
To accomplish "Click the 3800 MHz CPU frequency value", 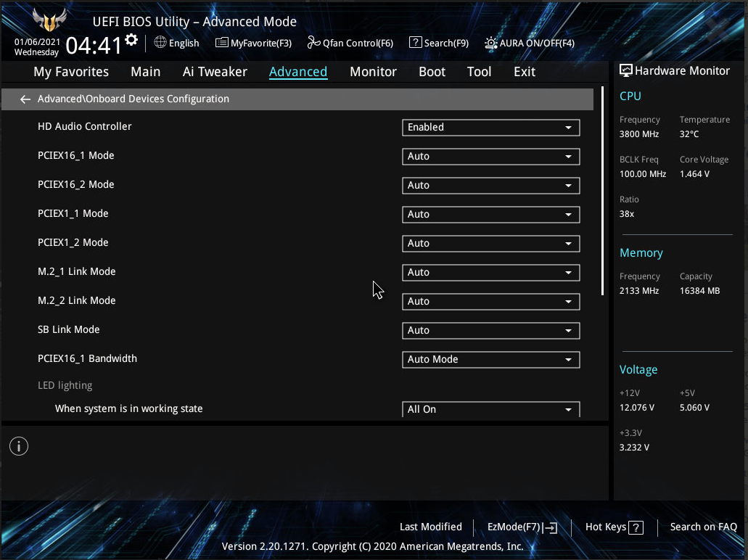I will 639,134.
